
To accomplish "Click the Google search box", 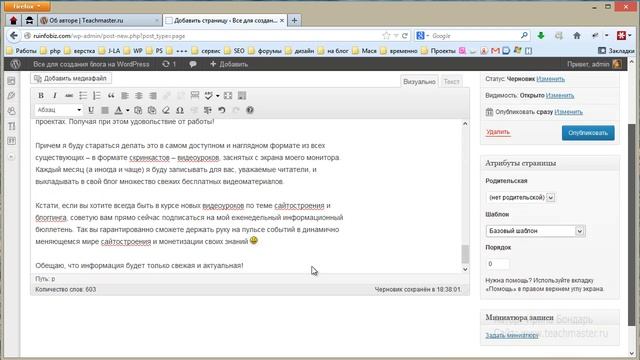I will point(473,36).
